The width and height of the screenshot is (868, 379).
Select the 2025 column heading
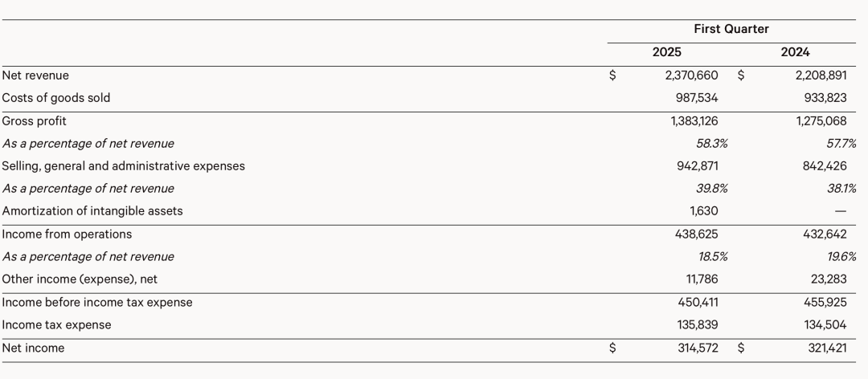click(666, 52)
